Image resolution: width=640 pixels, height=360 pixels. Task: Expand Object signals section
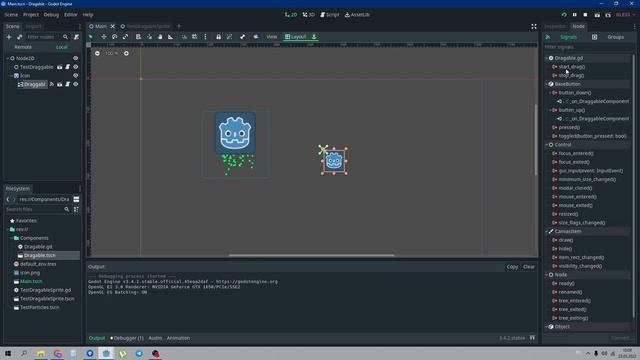(x=547, y=327)
